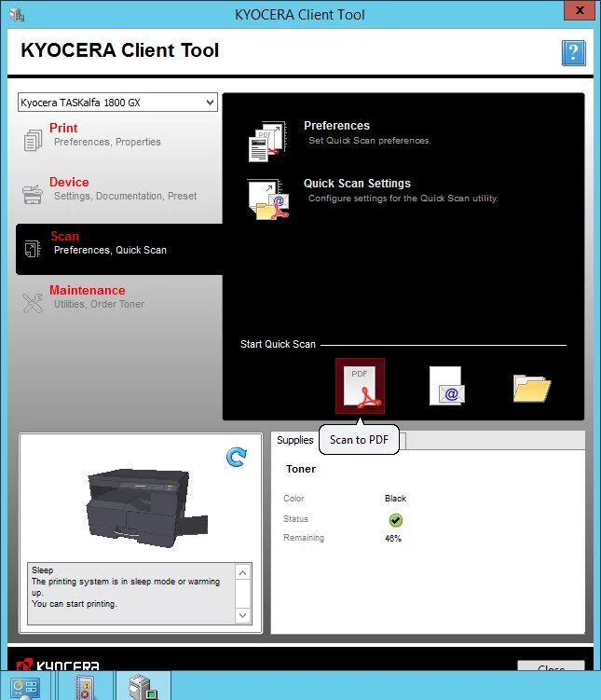
Task: Click the Remaining label
Action: 304,538
